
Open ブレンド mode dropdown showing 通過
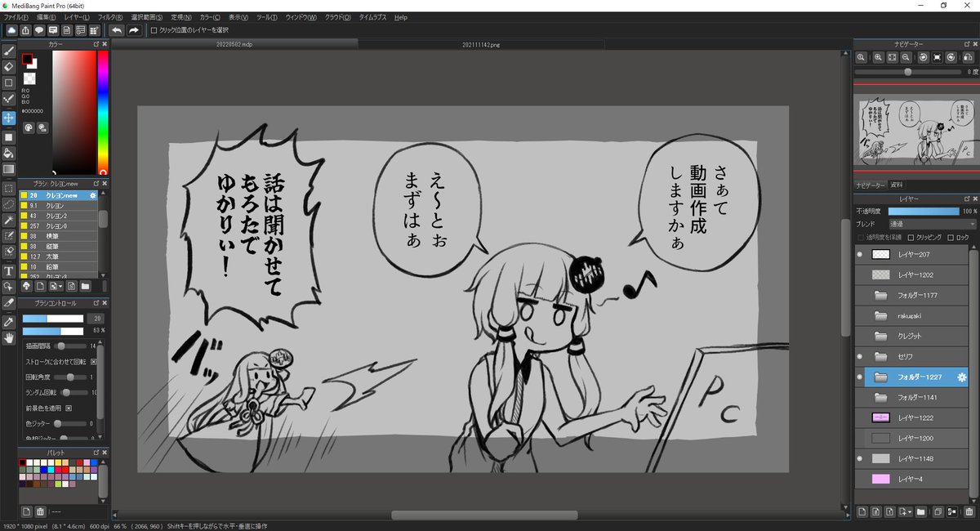[932, 224]
